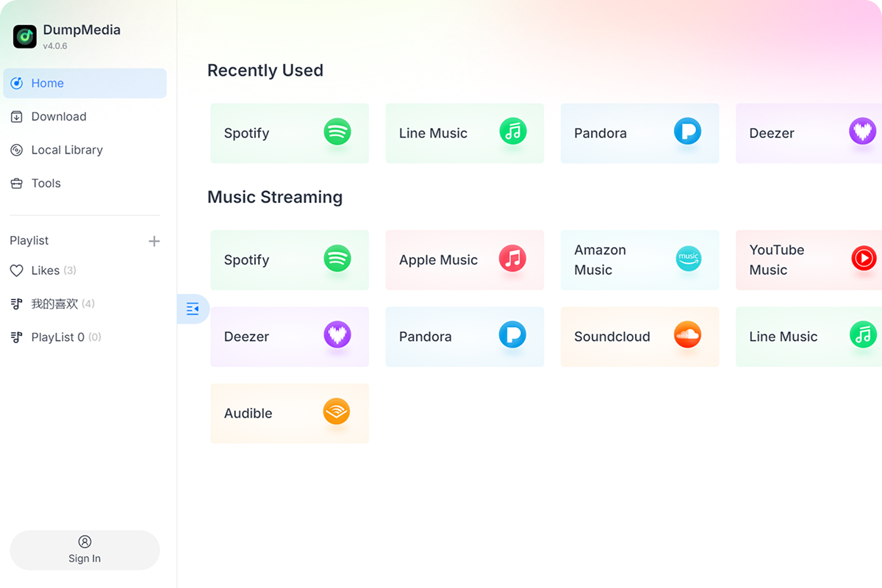
Task: Open PlayList 0 in the sidebar
Action: click(x=65, y=337)
